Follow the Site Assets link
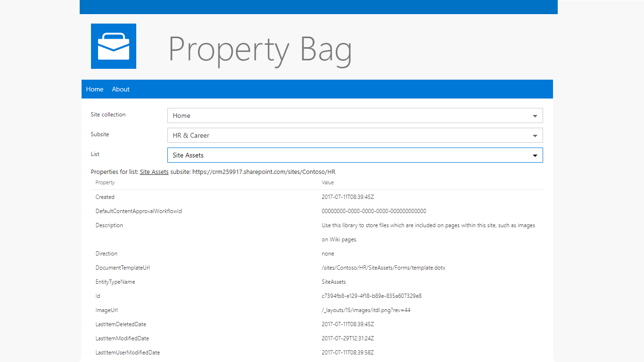Viewport: 644px width, 362px height. pos(154,172)
